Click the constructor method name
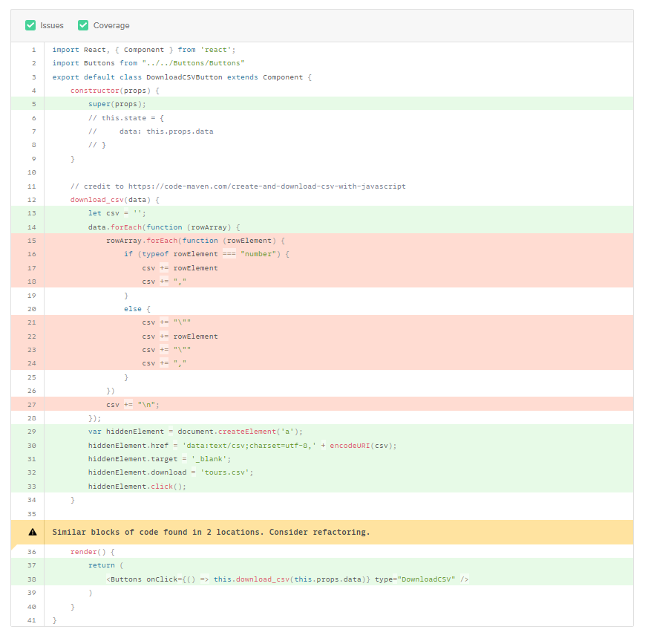Image resolution: width=648 pixels, height=644 pixels. [94, 91]
